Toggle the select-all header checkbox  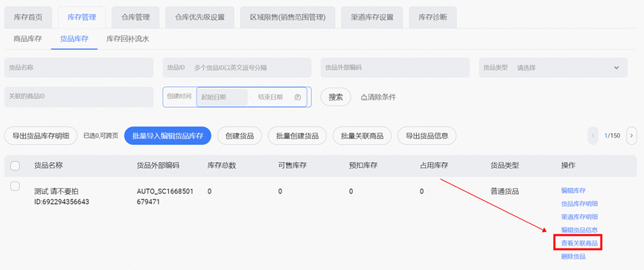click(x=15, y=166)
